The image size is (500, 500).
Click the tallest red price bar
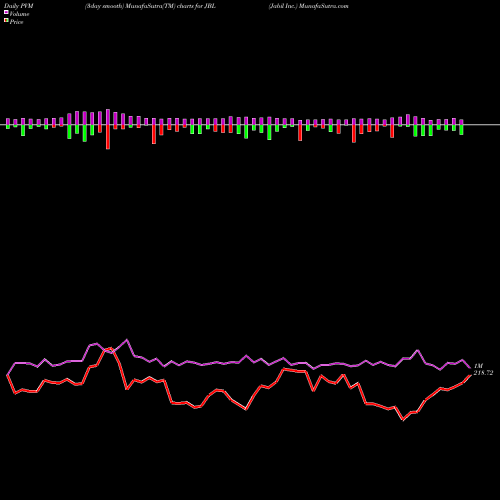[x=108, y=137]
